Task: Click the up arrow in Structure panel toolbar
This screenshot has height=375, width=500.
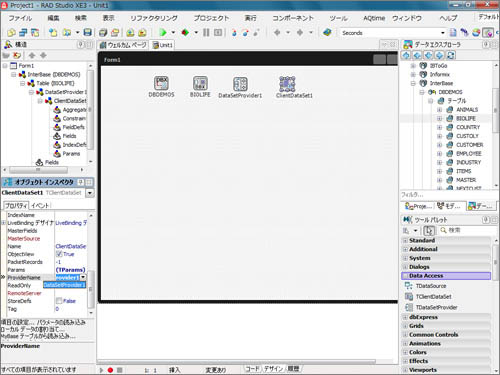Action: click(x=32, y=55)
